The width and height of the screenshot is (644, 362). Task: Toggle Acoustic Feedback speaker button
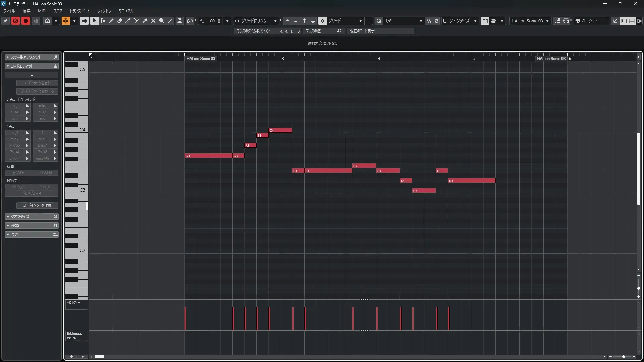click(x=84, y=21)
